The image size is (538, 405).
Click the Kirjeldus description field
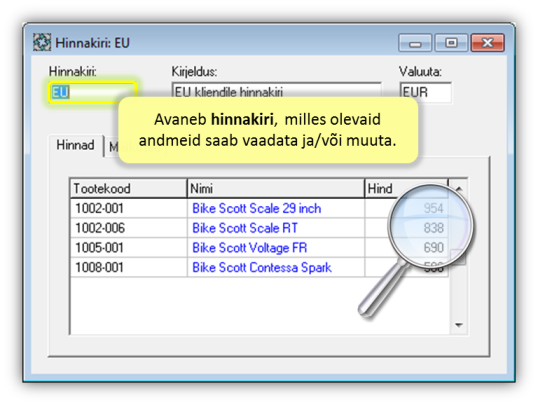pos(277,91)
